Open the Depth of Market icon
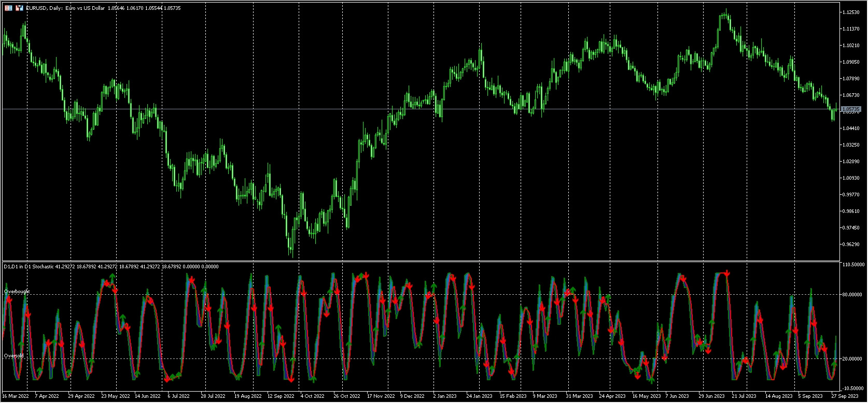Screen dimensions: 868x403 (19, 8)
